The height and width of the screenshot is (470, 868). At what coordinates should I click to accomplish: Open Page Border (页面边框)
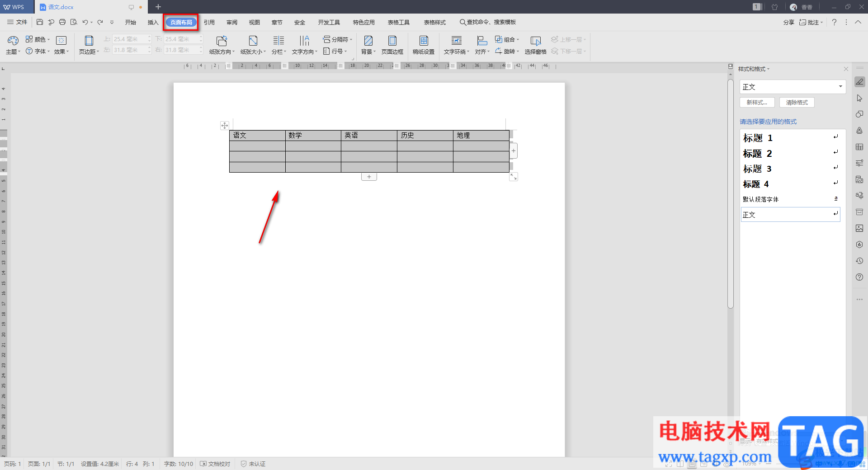(392, 45)
